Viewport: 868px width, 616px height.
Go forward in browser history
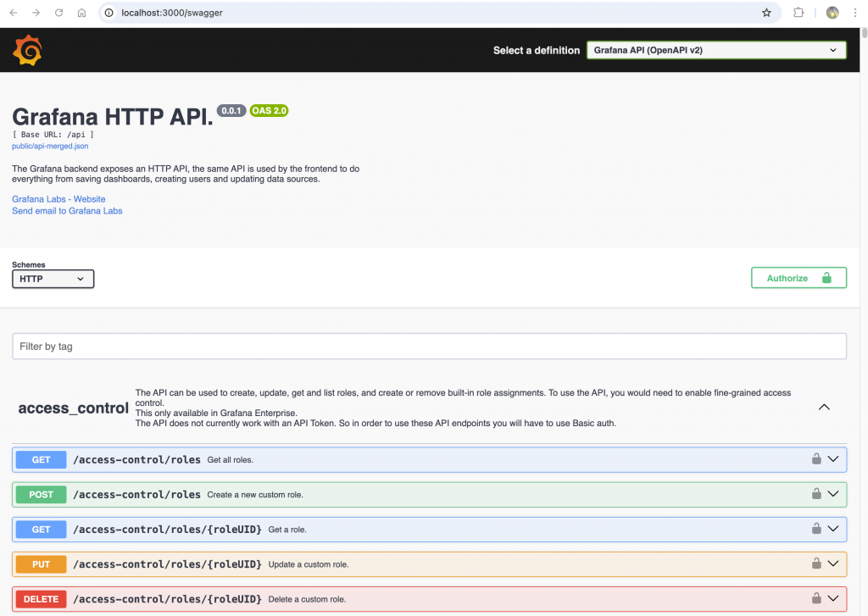pyautogui.click(x=36, y=13)
